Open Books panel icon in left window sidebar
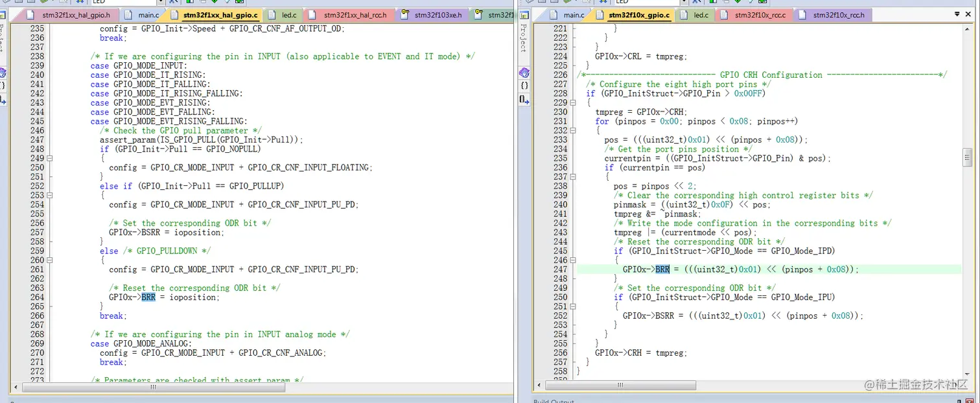The width and height of the screenshot is (980, 403). pyautogui.click(x=3, y=73)
